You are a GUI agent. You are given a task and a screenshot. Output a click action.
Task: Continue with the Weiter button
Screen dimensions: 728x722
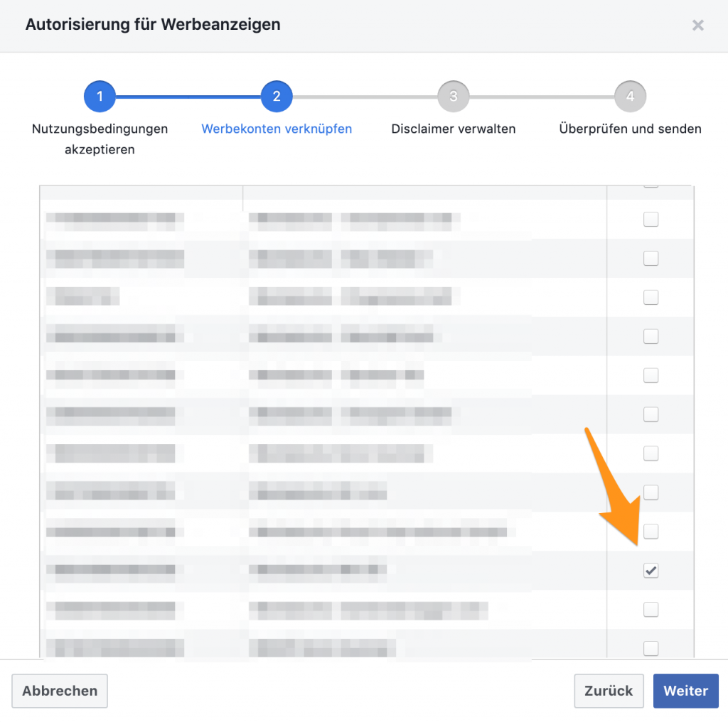click(x=685, y=691)
